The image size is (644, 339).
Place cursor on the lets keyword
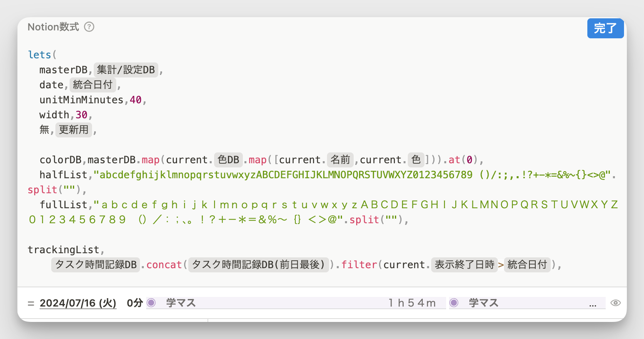coord(40,55)
